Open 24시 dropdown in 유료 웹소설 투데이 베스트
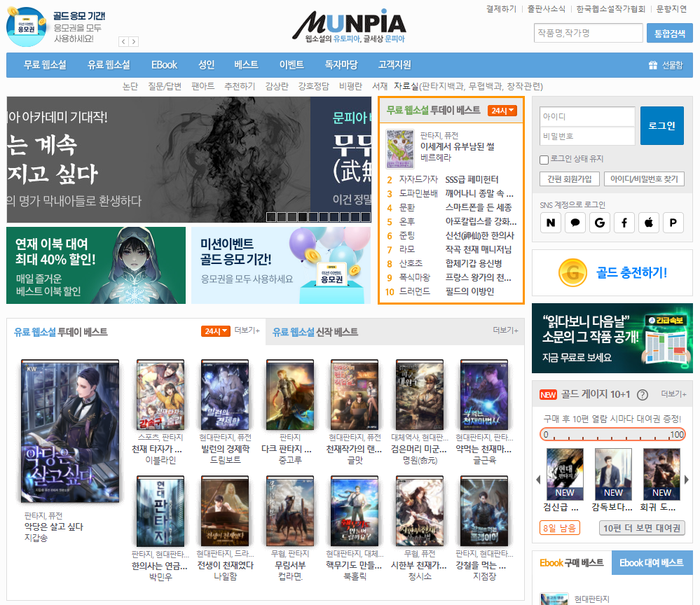The height and width of the screenshot is (605, 700). [x=215, y=331]
